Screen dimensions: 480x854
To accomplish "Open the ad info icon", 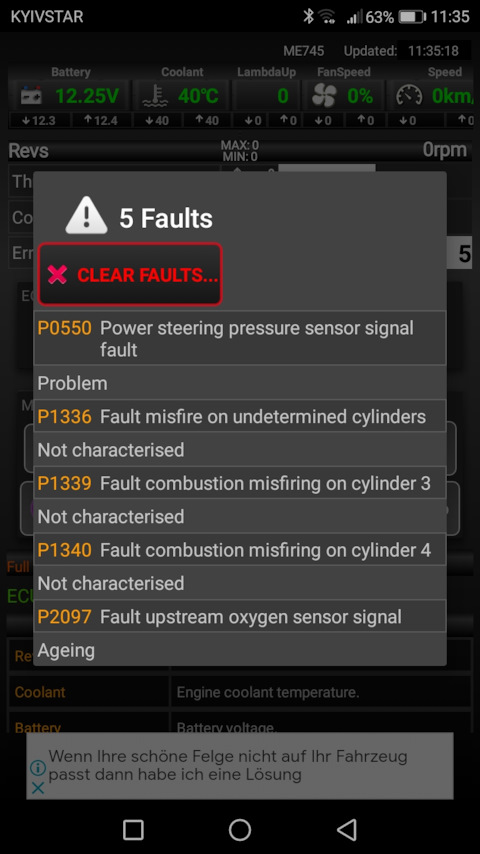I will coord(38,768).
